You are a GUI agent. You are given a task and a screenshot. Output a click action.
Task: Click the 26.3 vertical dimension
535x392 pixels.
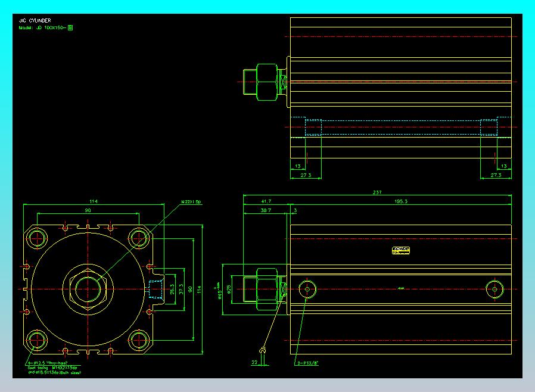[x=172, y=289]
